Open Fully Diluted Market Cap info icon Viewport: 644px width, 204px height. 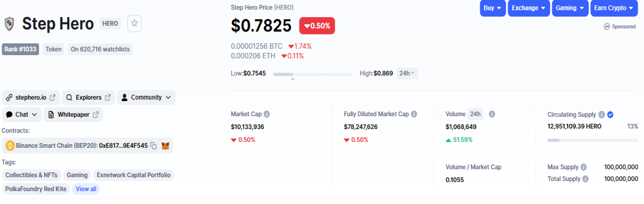coord(414,114)
